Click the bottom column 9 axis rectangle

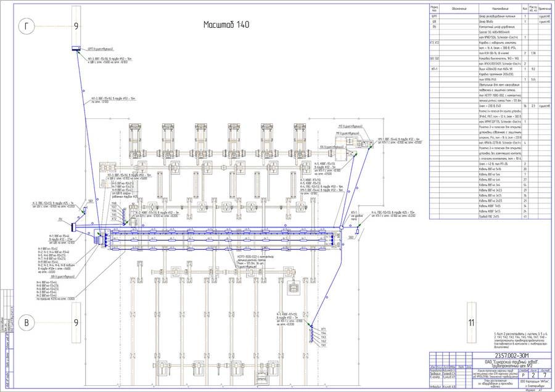[76, 322]
